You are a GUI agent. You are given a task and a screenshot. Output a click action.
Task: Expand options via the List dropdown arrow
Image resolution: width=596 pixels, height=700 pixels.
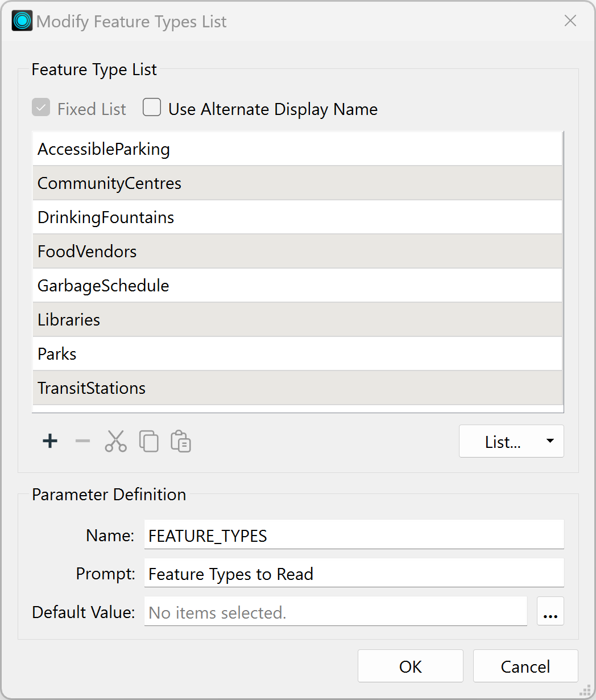(549, 441)
